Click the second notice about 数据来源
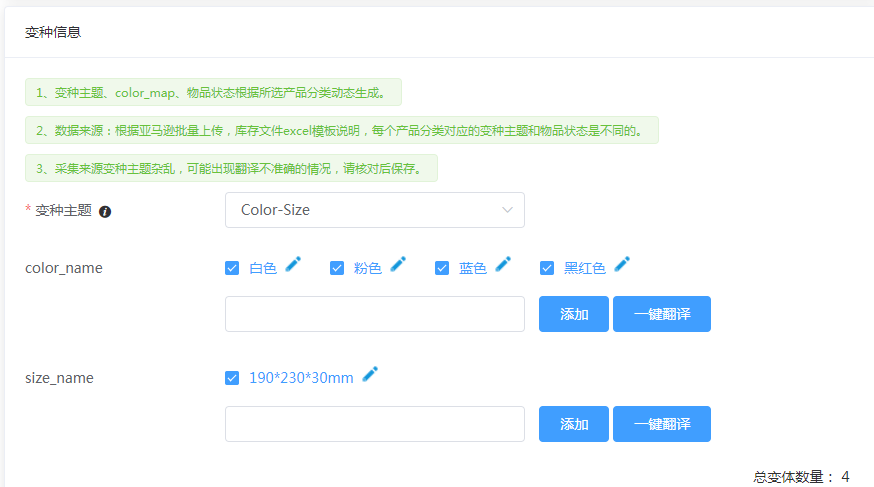 pyautogui.click(x=342, y=130)
